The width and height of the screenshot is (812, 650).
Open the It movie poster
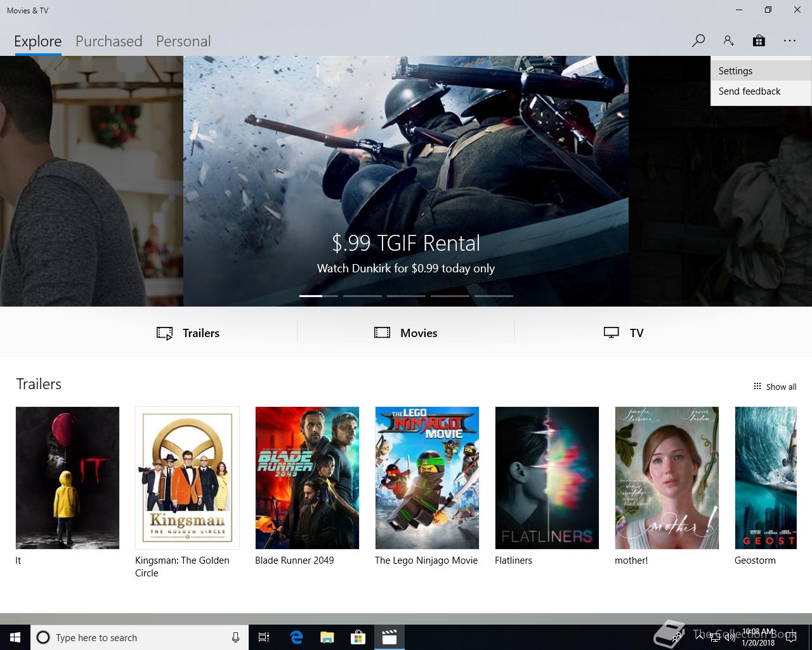click(67, 478)
